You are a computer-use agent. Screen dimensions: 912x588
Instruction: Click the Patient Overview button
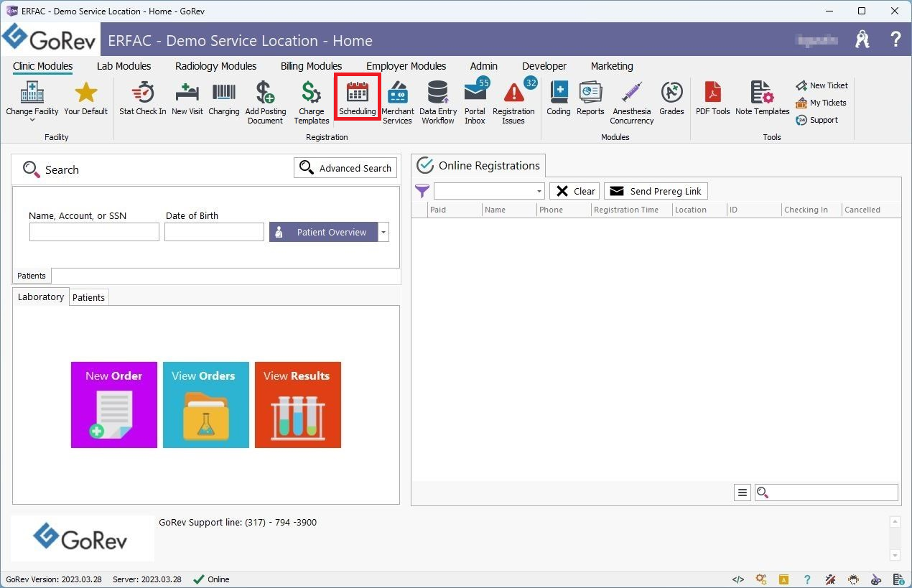[x=324, y=232]
